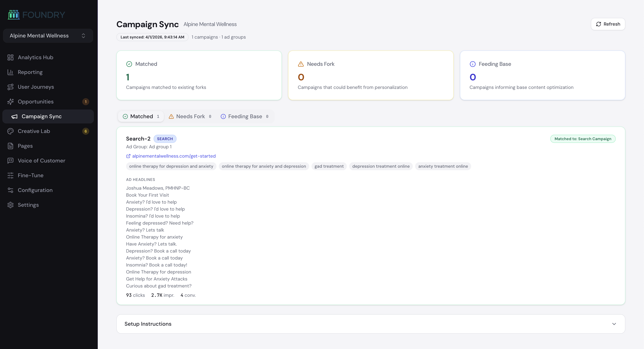Switch to the Feeding Base filter
The width and height of the screenshot is (644, 349).
coord(244,116)
